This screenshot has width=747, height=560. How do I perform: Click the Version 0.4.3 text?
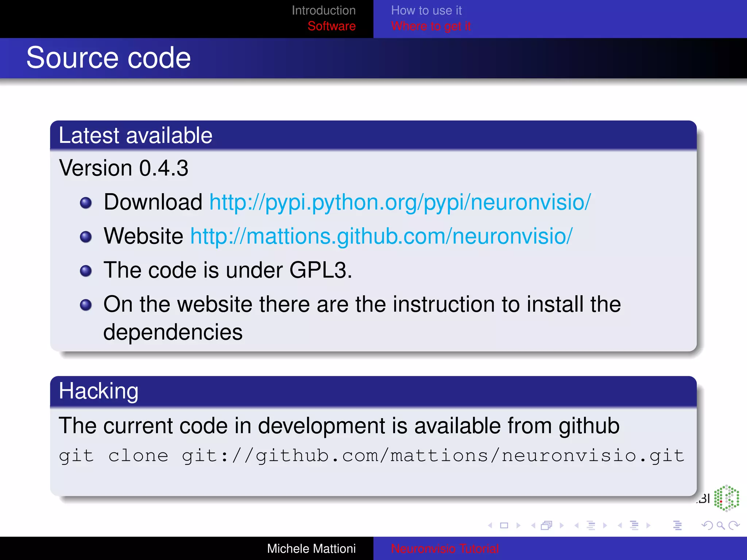pyautogui.click(x=124, y=168)
